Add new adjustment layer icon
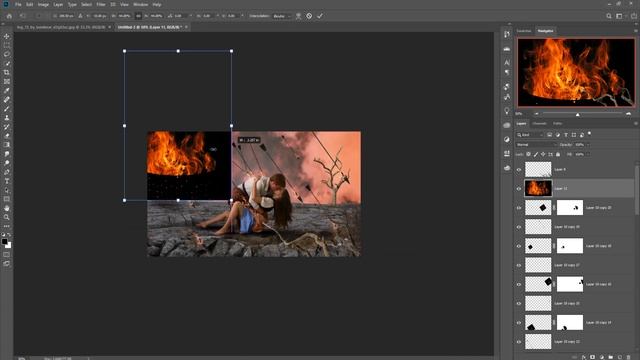640x360 pixels. [602, 357]
